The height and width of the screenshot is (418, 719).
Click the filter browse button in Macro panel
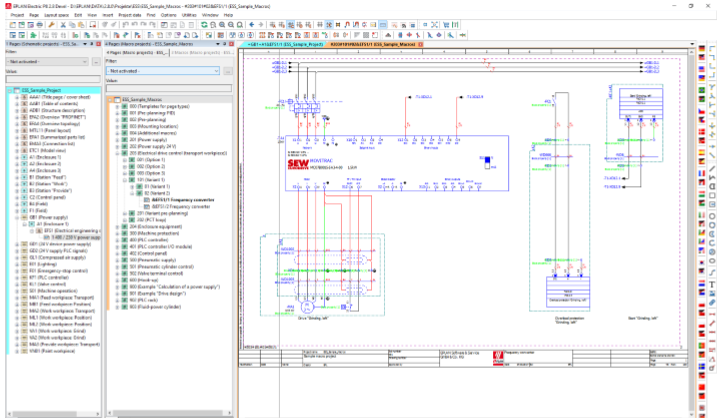(x=229, y=72)
